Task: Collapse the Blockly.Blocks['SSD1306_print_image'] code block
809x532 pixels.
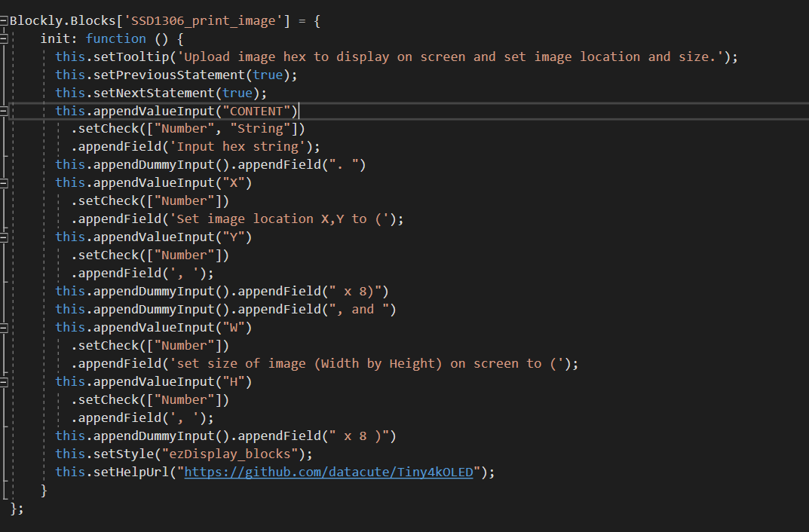Action: tap(4, 20)
